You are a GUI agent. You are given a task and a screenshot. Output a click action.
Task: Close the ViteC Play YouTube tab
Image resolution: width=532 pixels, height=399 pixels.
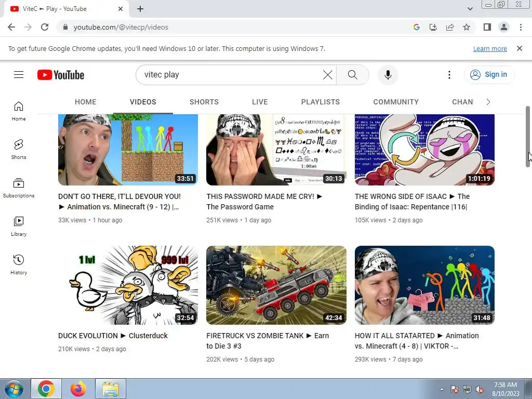pos(121,9)
